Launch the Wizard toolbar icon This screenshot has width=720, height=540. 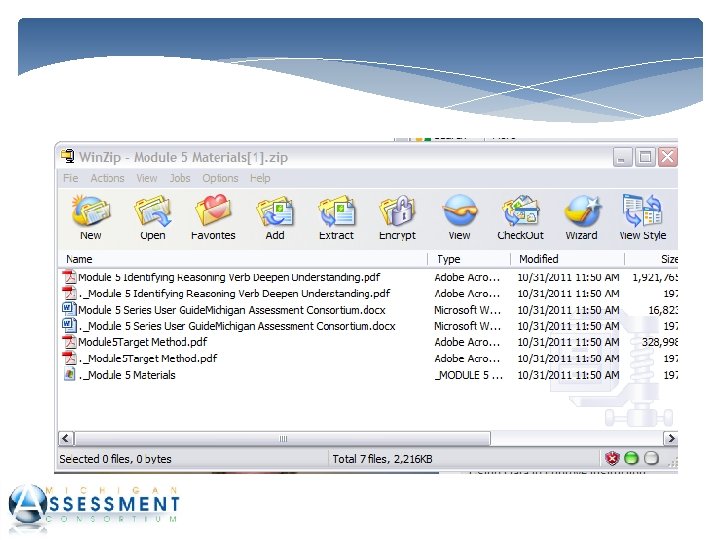582,211
